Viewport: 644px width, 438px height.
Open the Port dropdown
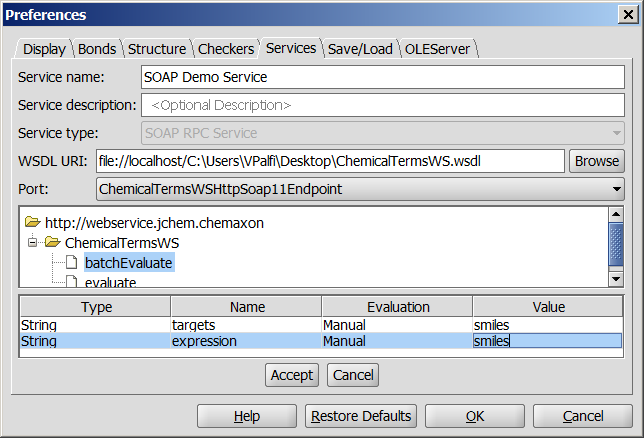[x=616, y=188]
